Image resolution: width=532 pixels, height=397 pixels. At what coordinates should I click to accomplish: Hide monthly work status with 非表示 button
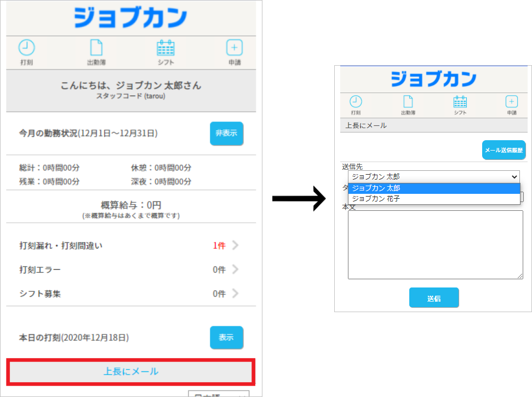227,133
